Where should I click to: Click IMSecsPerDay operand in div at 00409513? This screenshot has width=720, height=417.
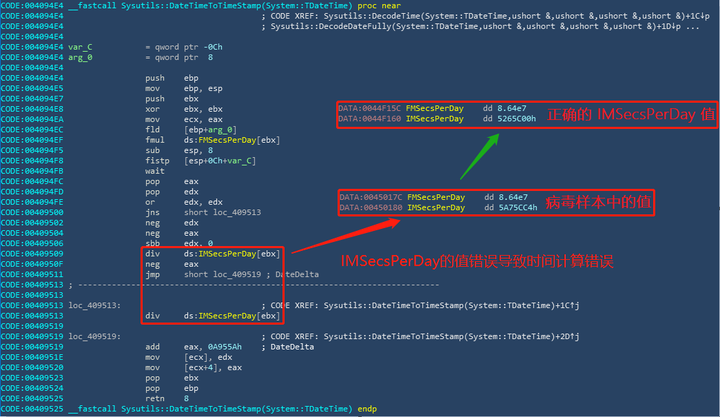click(227, 316)
